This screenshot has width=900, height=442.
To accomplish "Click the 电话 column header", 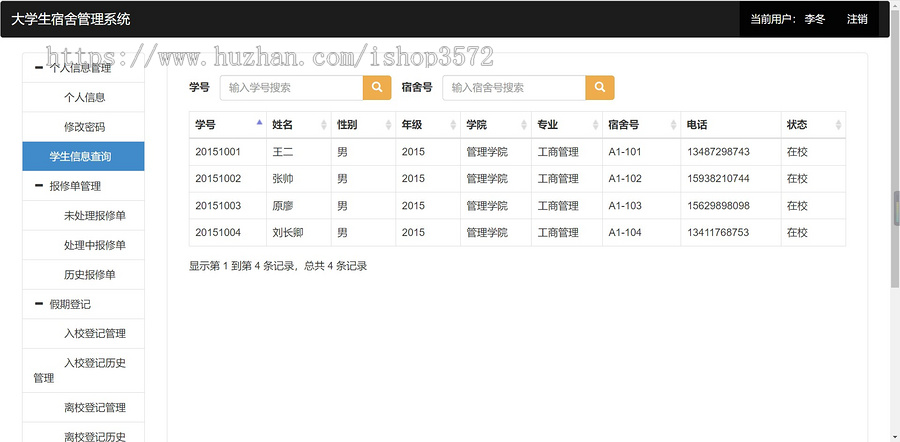I will (731, 125).
